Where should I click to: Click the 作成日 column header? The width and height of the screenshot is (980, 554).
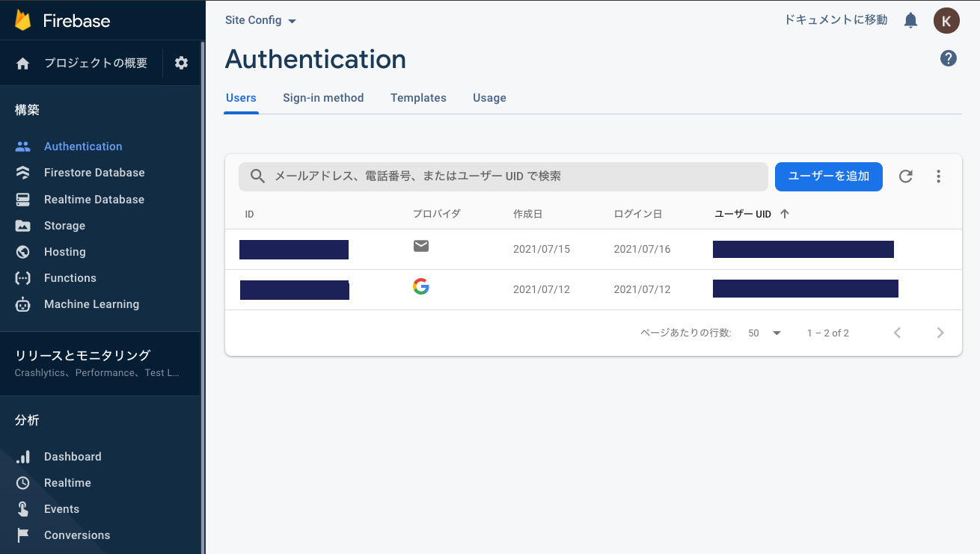click(527, 214)
